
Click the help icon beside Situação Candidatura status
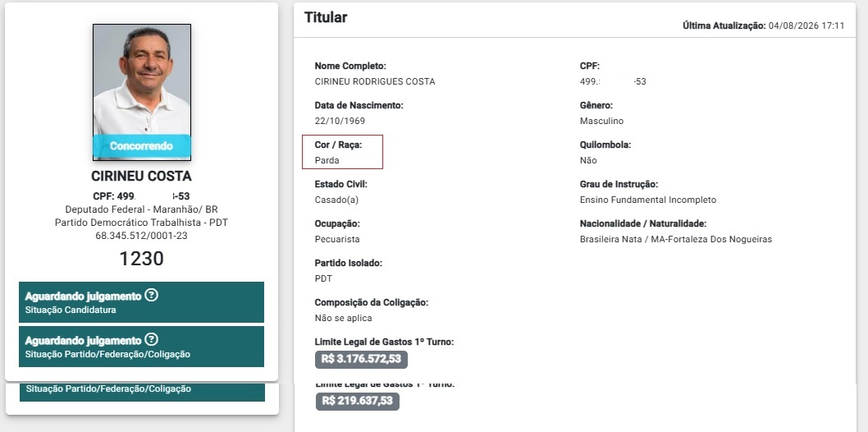151,295
